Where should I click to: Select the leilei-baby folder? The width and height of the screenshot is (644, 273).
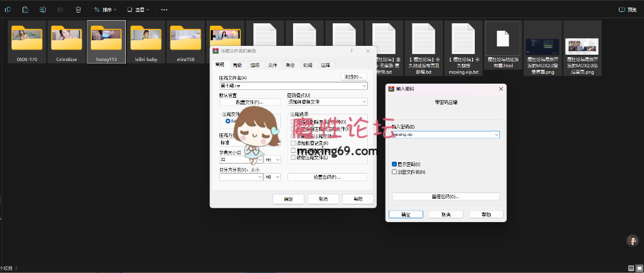click(x=146, y=42)
